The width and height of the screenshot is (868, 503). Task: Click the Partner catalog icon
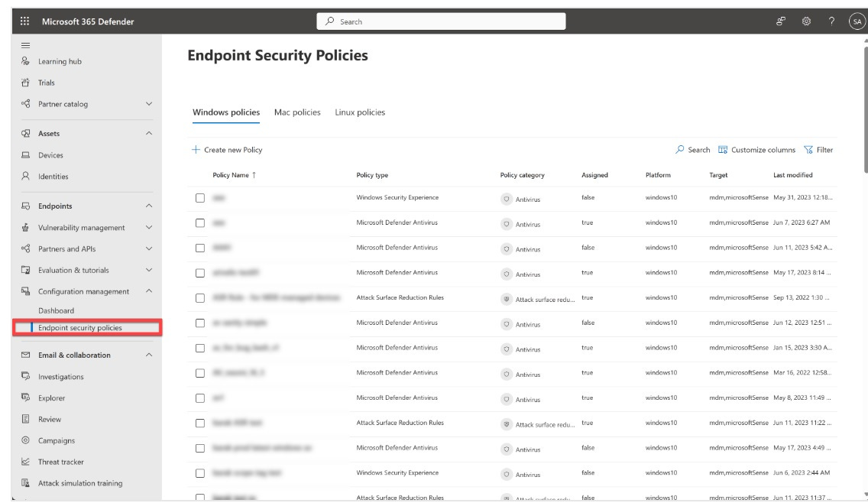(25, 104)
